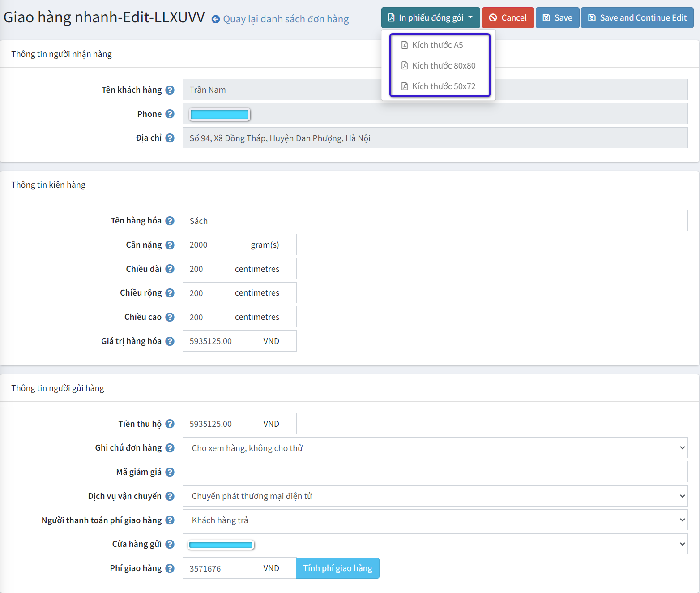Click help icon next to Giá trị hàng hóa
Screen dimensions: 700x593
pos(170,341)
